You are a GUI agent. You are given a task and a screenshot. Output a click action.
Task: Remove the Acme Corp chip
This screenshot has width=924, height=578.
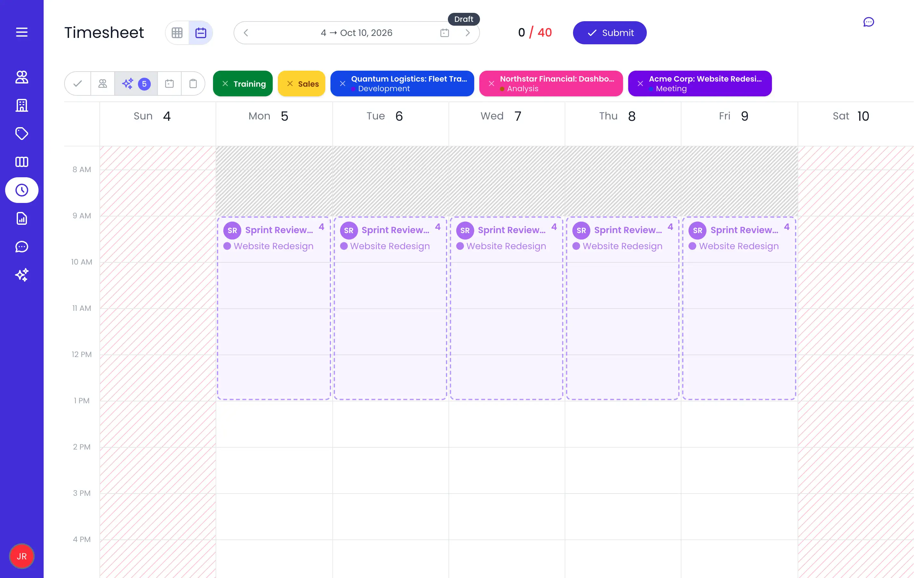tap(640, 84)
